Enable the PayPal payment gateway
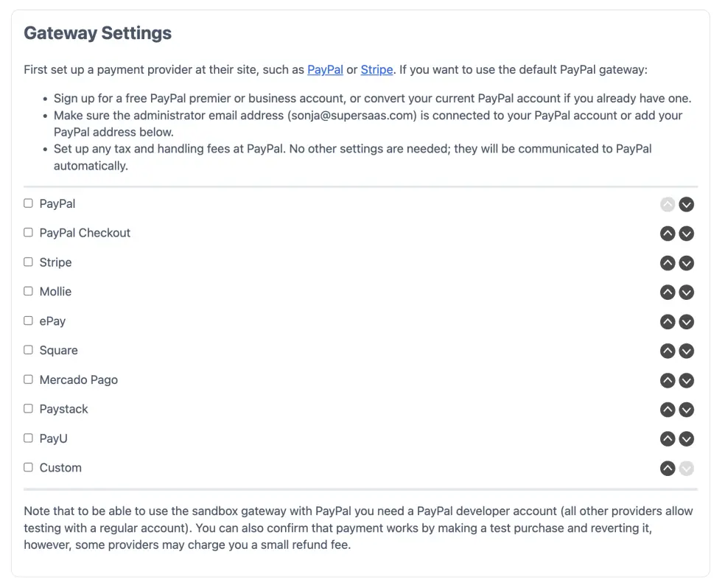This screenshot has width=725, height=588. [x=28, y=203]
